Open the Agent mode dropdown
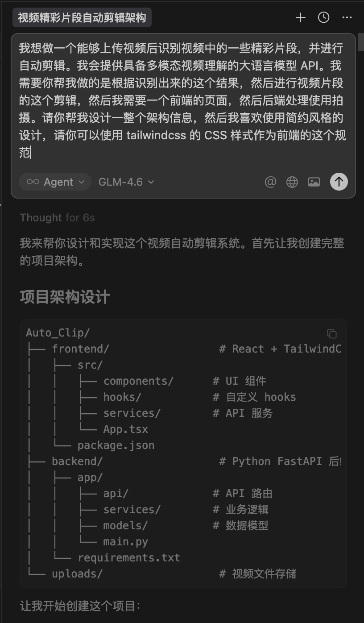 (x=81, y=182)
